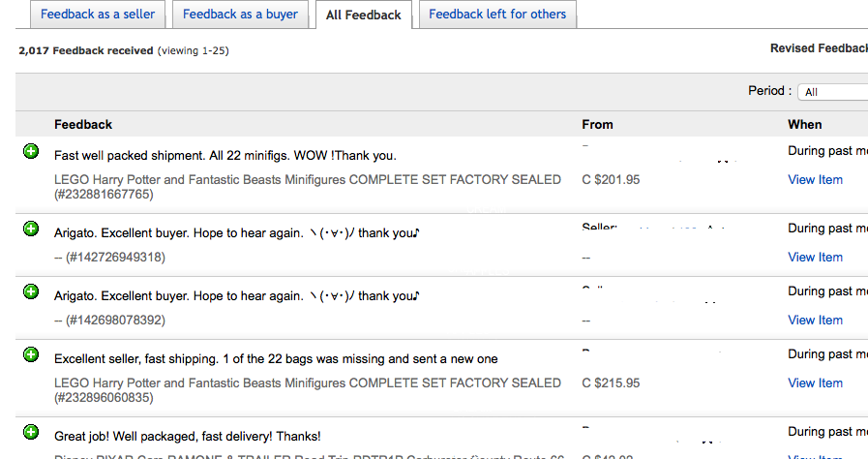Click positive feedback icon for item #142698078392
The height and width of the screenshot is (459, 868).
pos(31,292)
